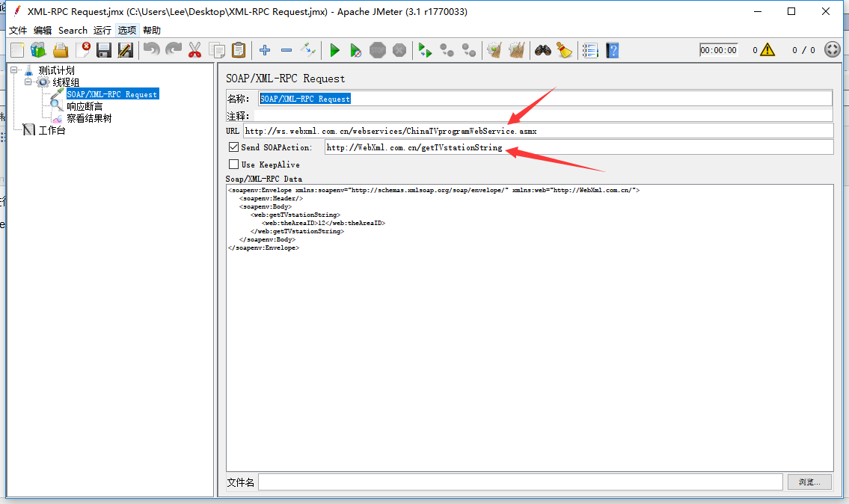Viewport: 849px width, 504px height.
Task: Start the test with the green play icon
Action: click(x=334, y=50)
